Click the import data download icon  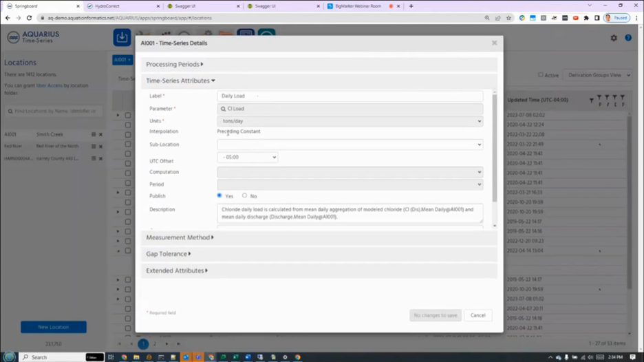pos(122,37)
